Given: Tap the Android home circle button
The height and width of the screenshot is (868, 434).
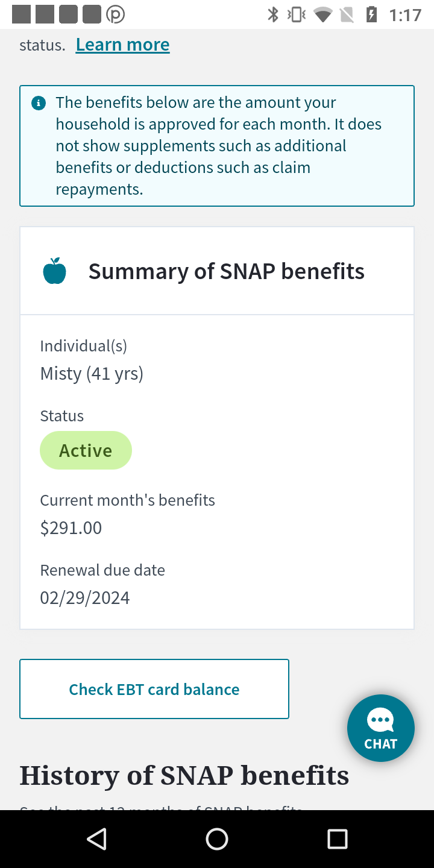Looking at the screenshot, I should point(217,839).
